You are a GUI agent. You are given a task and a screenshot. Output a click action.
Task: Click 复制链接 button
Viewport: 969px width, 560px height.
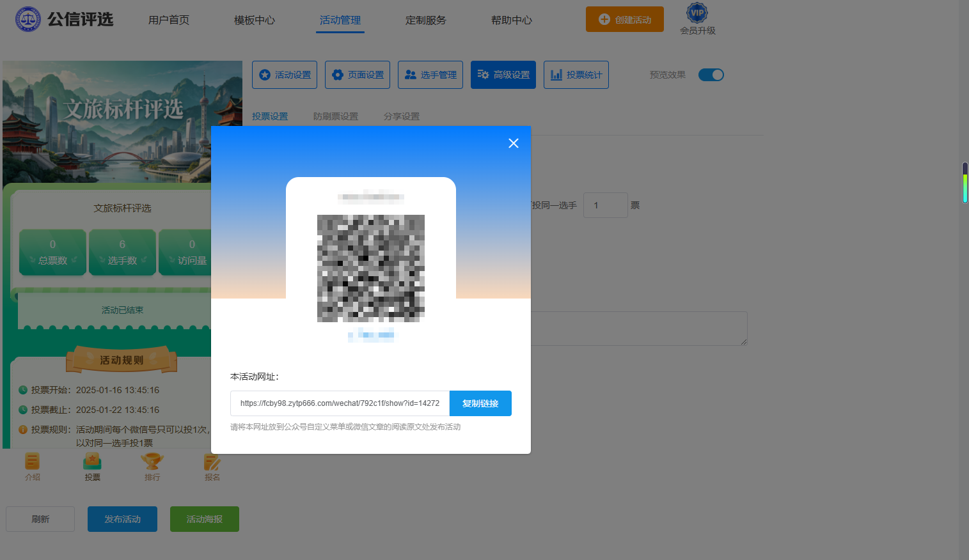pos(480,403)
